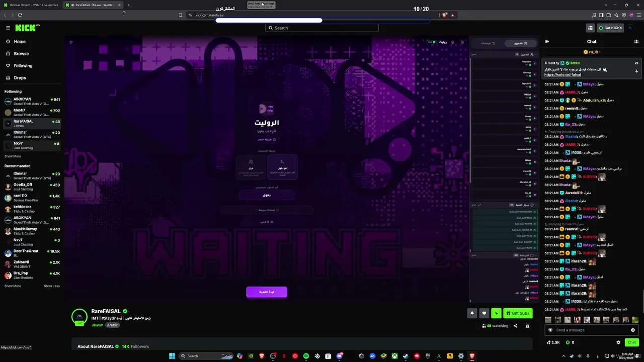Focus the Kick Search field
This screenshot has width=644, height=362.
click(322, 28)
